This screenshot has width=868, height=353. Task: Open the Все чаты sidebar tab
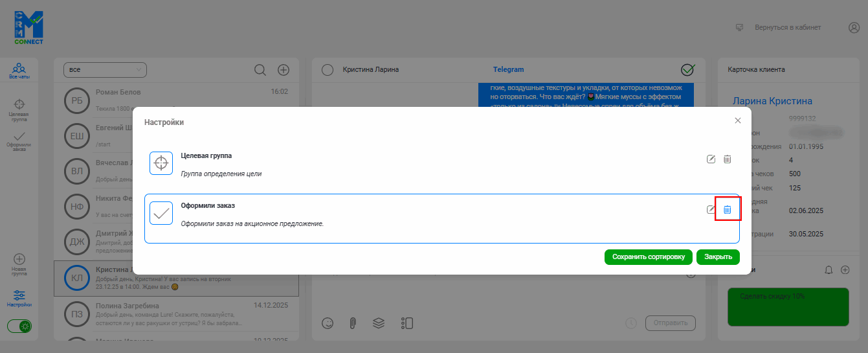click(x=19, y=71)
